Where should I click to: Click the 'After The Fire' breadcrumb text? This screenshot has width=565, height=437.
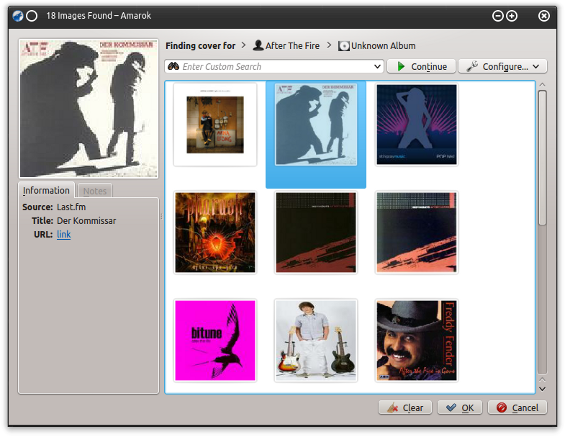pos(293,46)
